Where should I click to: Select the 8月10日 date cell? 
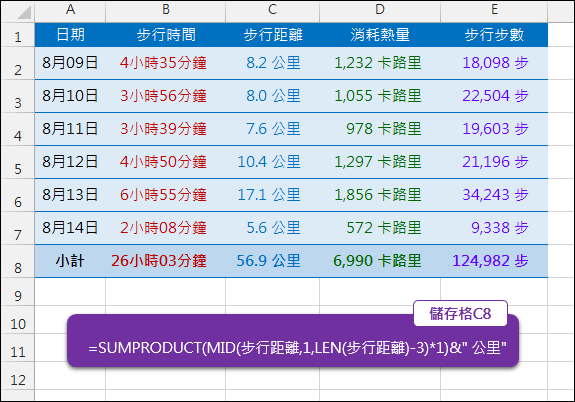70,96
